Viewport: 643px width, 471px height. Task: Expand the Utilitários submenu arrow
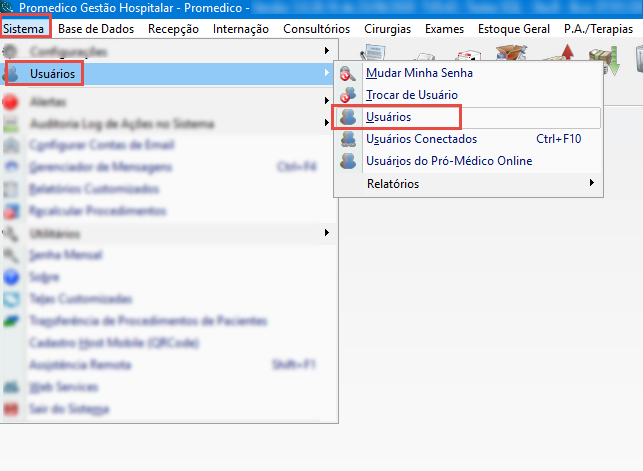[x=326, y=233]
